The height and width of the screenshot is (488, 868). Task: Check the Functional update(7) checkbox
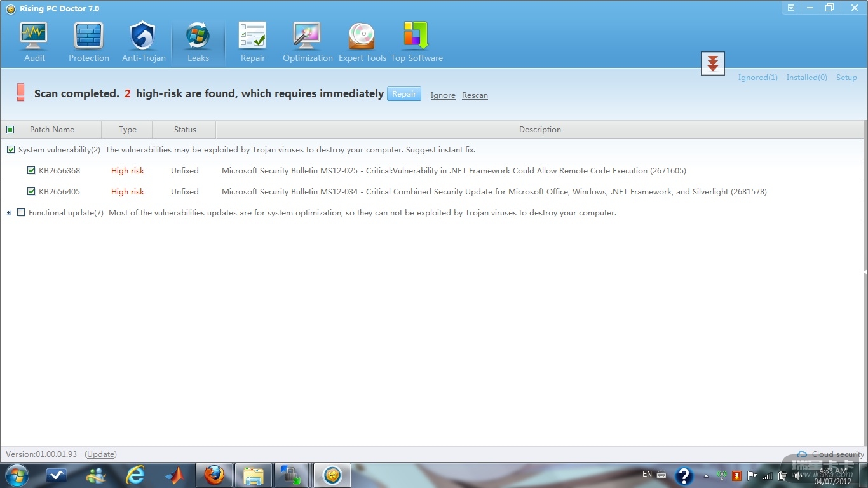(21, 213)
